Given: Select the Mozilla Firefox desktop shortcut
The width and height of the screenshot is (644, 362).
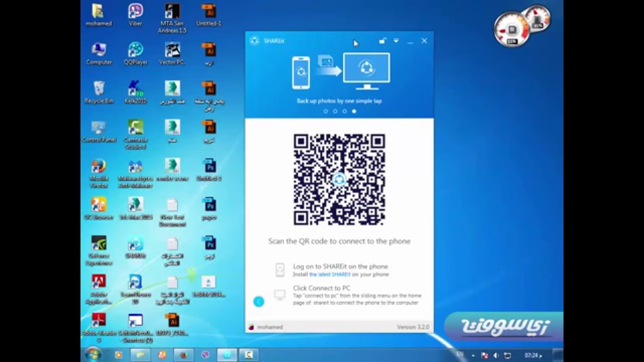Looking at the screenshot, I should (x=99, y=173).
